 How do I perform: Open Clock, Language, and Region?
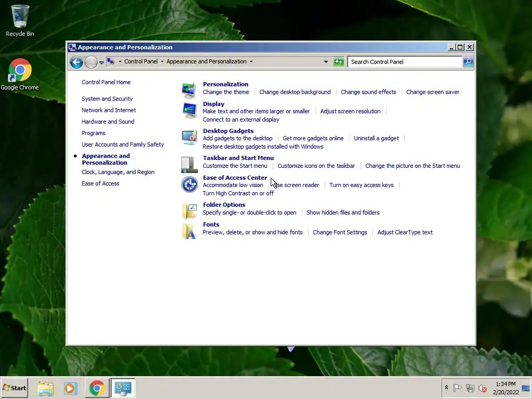(x=118, y=172)
